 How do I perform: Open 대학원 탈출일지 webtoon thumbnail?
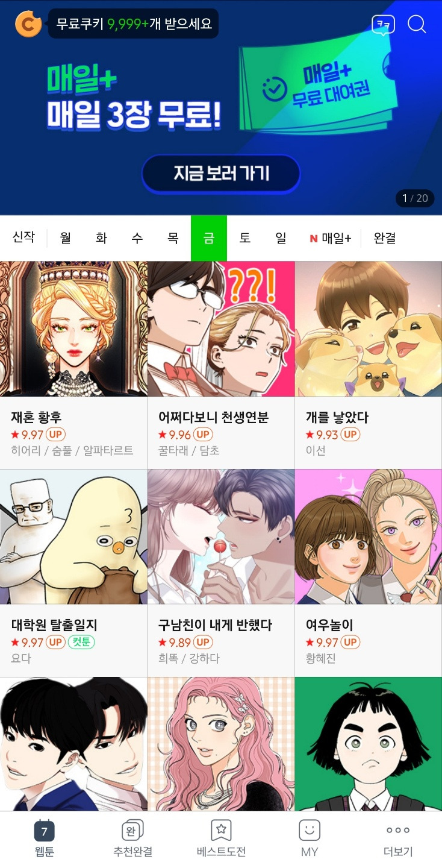(73, 536)
